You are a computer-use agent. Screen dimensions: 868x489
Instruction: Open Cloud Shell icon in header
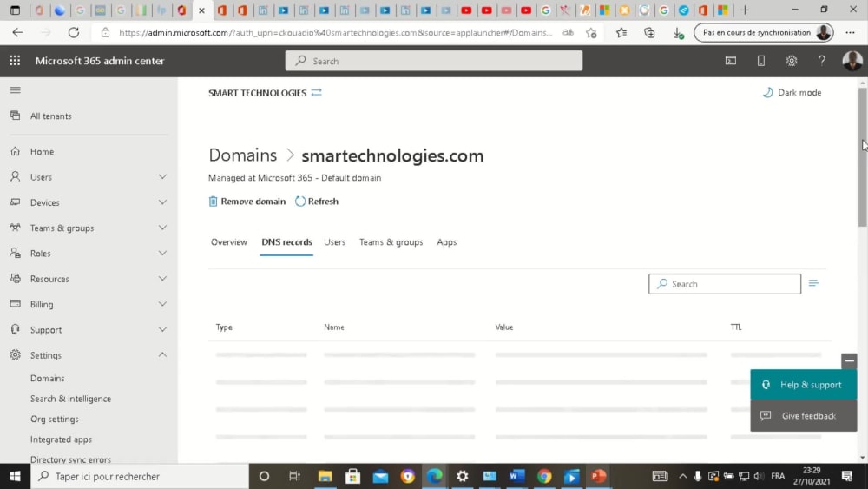[731, 61]
